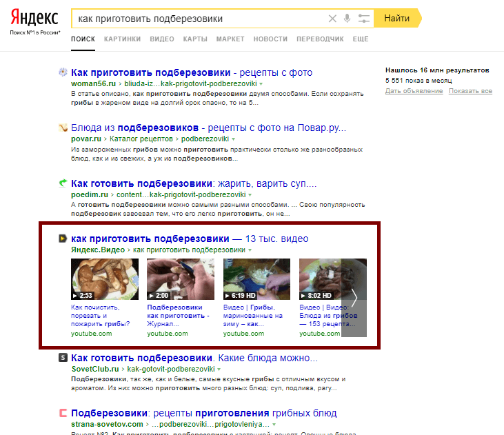Screen dimensions: 504x435
Task: Click the woman56.ru favicon
Action: point(63,72)
